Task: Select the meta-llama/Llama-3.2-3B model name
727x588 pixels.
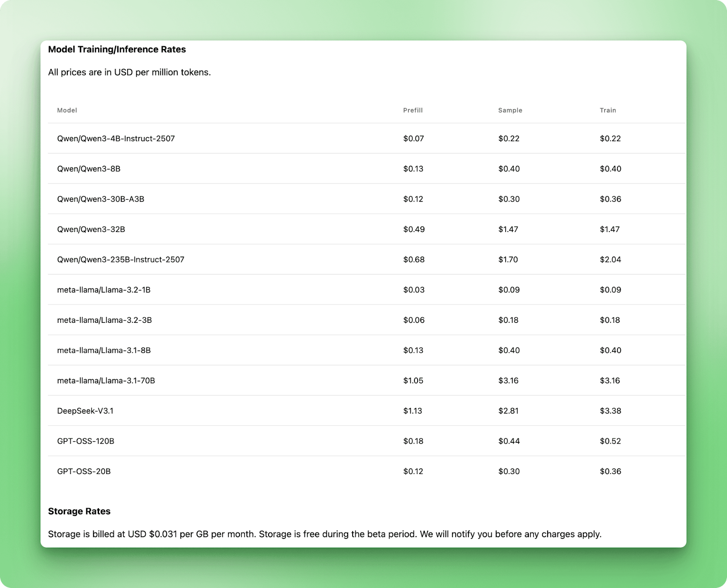Action: coord(105,320)
